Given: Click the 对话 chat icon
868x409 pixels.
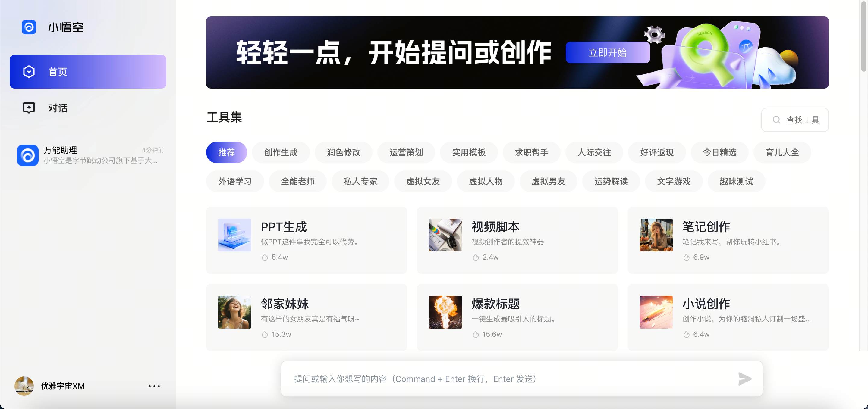Looking at the screenshot, I should (x=29, y=108).
